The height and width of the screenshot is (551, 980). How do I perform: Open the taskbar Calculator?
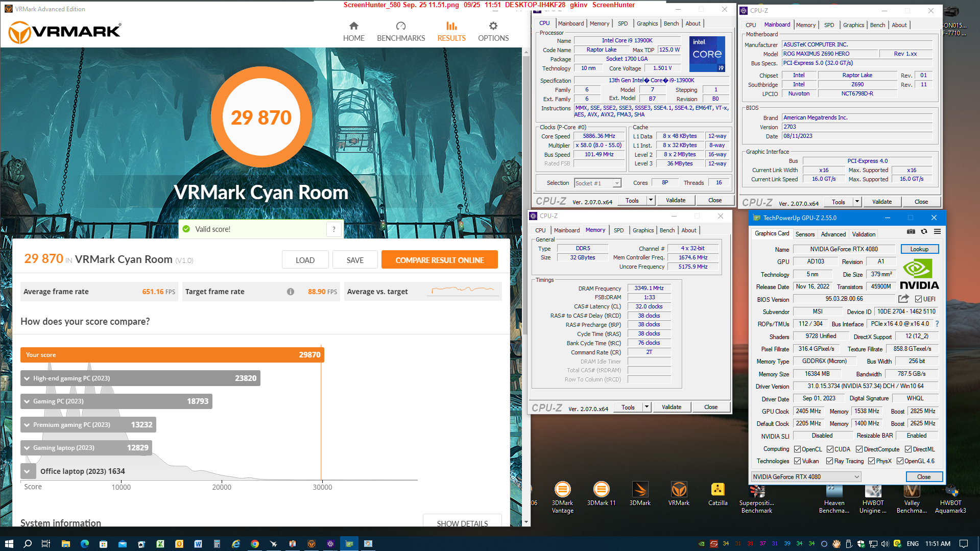pyautogui.click(x=217, y=543)
